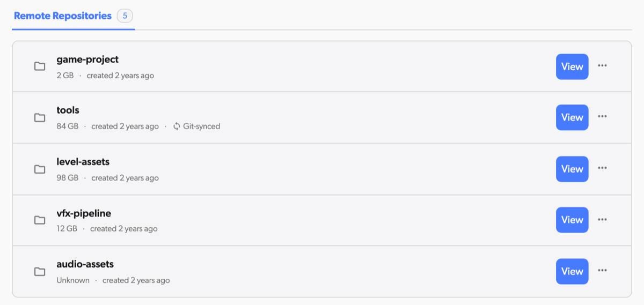Switch to the Remote Repositories tab
Viewport: 644px width, 305px height.
tap(63, 16)
